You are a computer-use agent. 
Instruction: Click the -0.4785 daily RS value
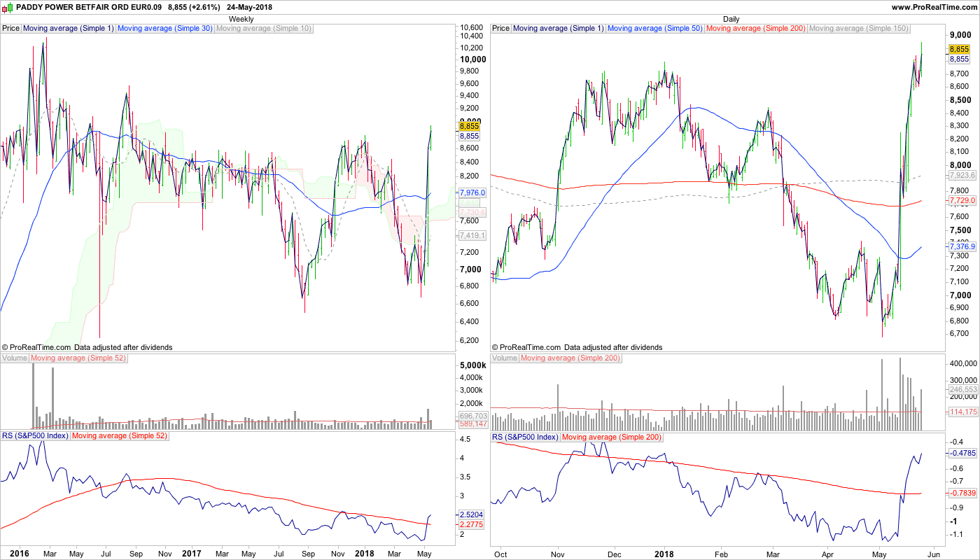tap(962, 453)
